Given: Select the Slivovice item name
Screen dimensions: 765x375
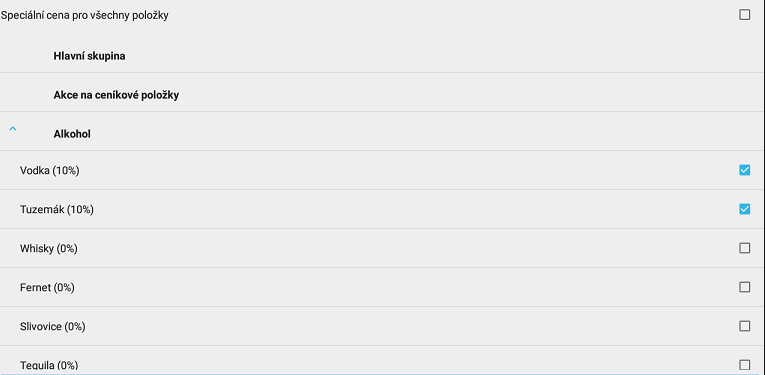Looking at the screenshot, I should [40, 327].
